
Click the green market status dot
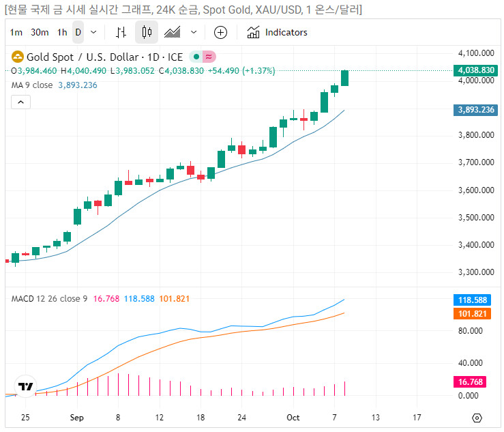point(196,57)
